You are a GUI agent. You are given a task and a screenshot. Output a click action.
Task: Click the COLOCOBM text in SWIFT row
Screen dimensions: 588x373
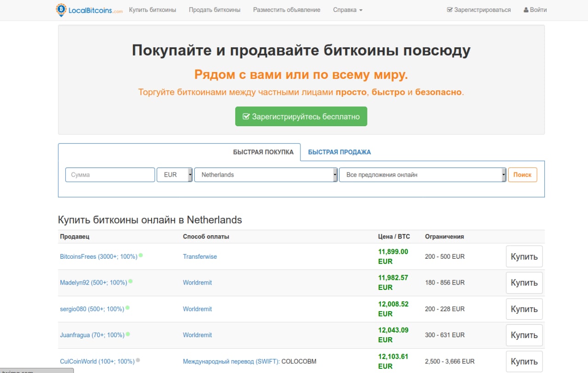click(x=299, y=362)
